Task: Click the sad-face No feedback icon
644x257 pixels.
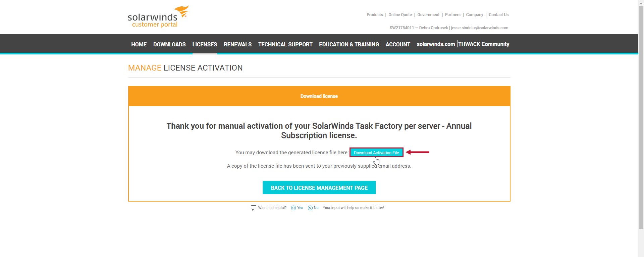Action: pos(310,208)
